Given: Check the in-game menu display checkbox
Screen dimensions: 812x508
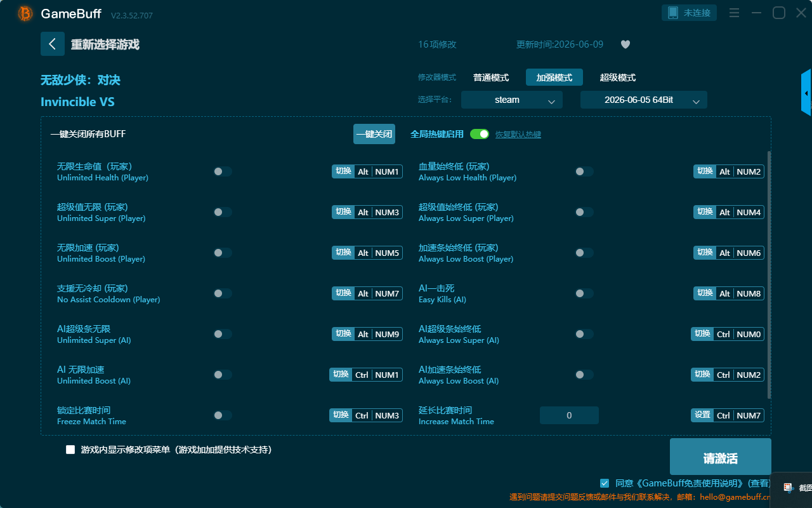Looking at the screenshot, I should (70, 450).
